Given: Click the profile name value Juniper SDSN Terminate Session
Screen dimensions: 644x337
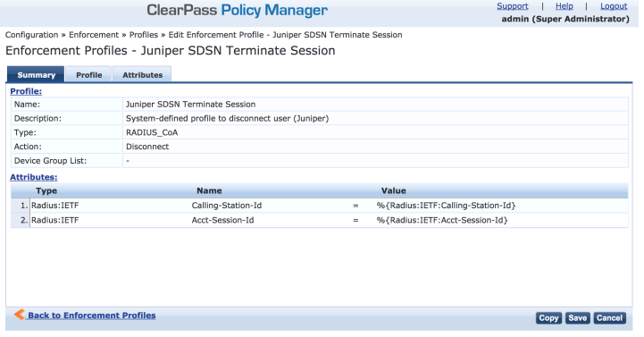Looking at the screenshot, I should (x=190, y=105).
